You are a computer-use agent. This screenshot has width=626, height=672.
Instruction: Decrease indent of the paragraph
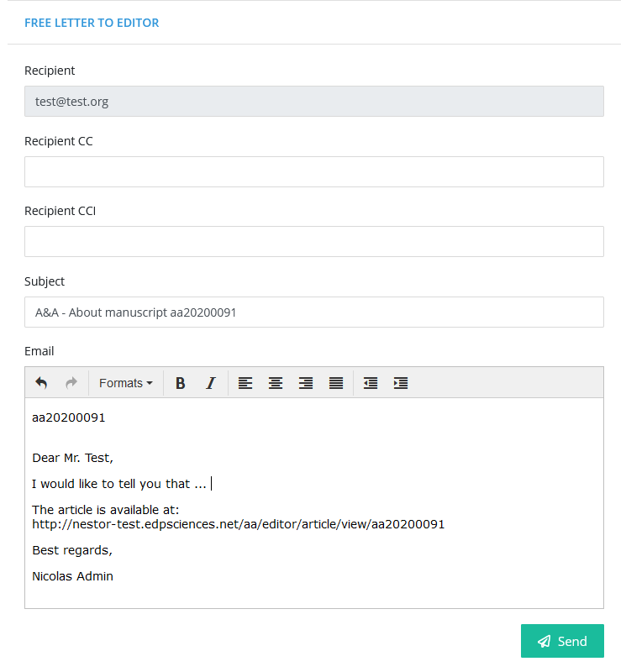pos(371,383)
